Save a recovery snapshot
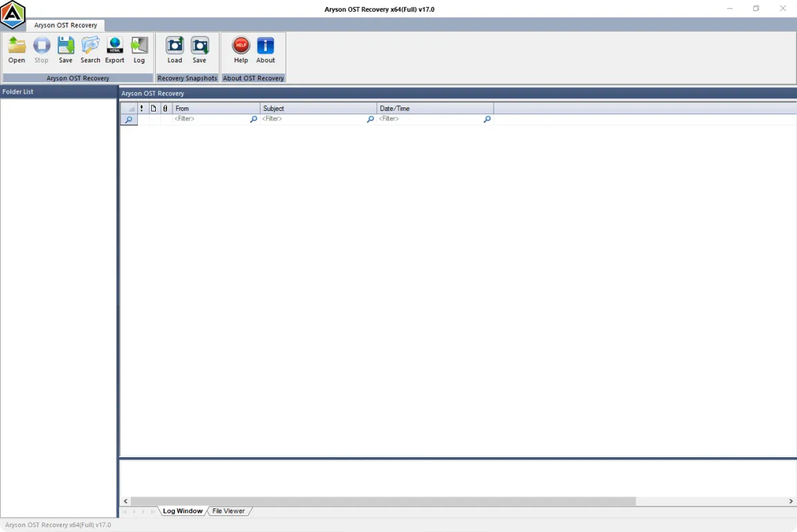This screenshot has height=532, width=797. point(199,48)
